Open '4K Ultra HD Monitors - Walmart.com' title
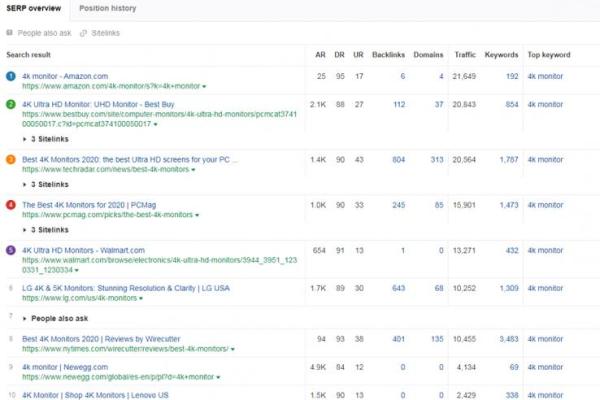This screenshot has width=600, height=400. click(83, 250)
